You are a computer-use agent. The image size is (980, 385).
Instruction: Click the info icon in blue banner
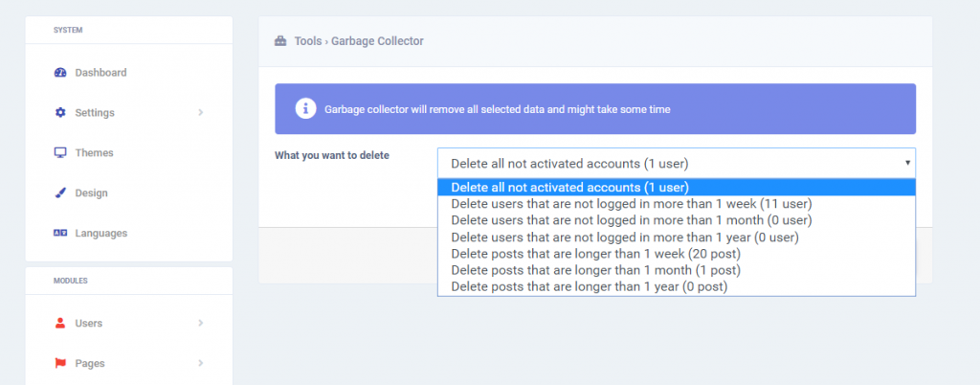pyautogui.click(x=305, y=109)
